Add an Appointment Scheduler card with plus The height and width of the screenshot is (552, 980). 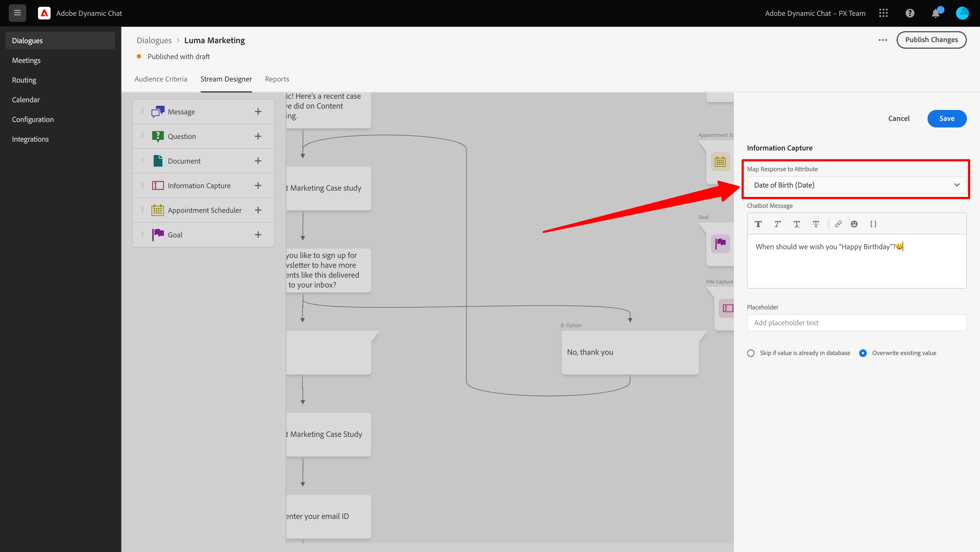click(258, 210)
